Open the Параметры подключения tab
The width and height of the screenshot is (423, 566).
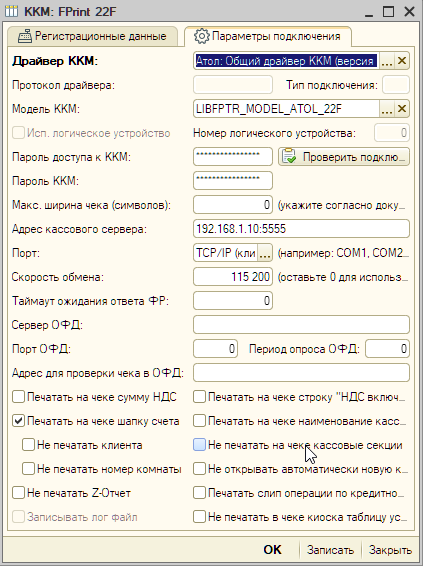267,36
